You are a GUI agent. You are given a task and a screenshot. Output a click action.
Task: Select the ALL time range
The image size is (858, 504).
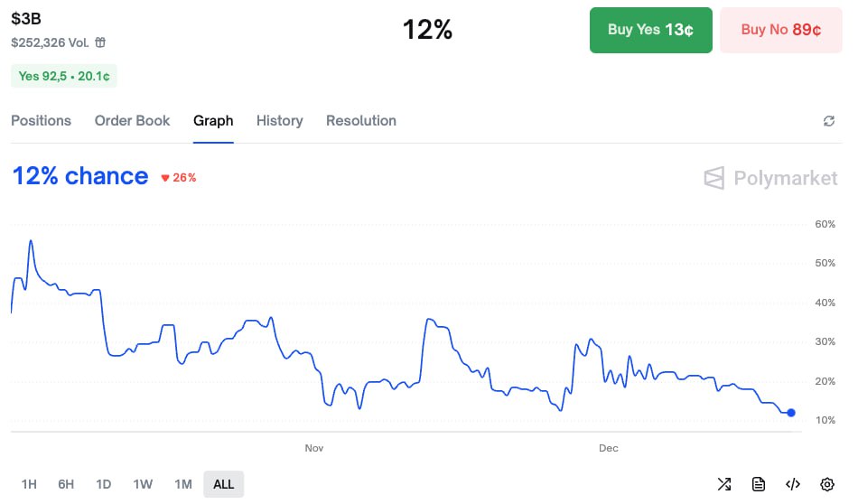(x=223, y=484)
